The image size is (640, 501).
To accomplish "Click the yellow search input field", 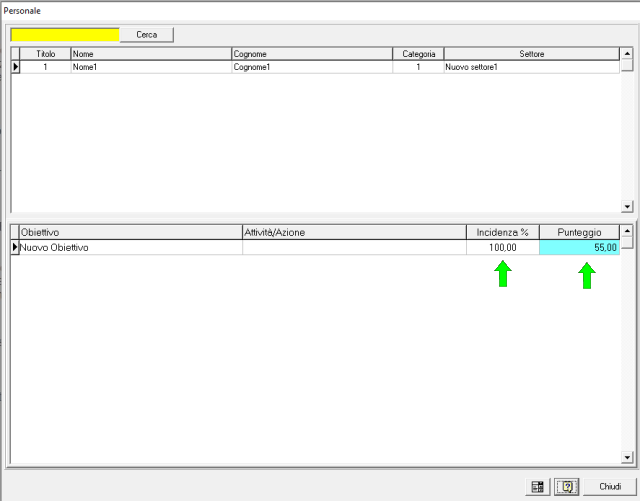I will tap(65, 35).
